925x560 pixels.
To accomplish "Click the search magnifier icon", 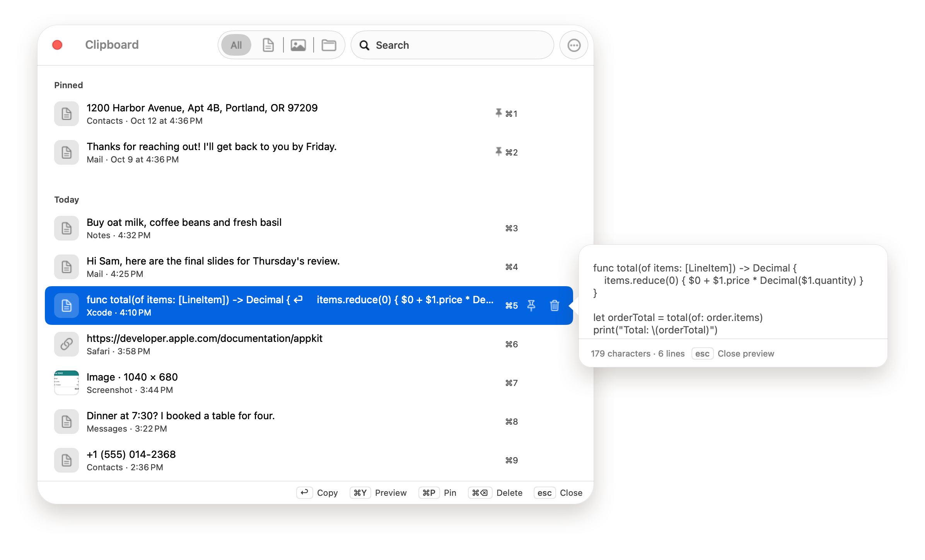I will tap(364, 45).
